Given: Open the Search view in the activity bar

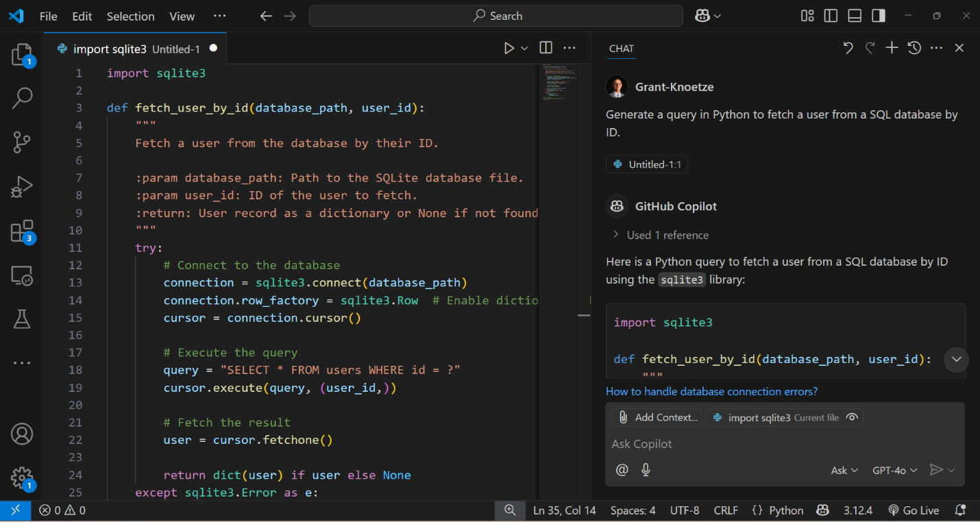Looking at the screenshot, I should 22,99.
